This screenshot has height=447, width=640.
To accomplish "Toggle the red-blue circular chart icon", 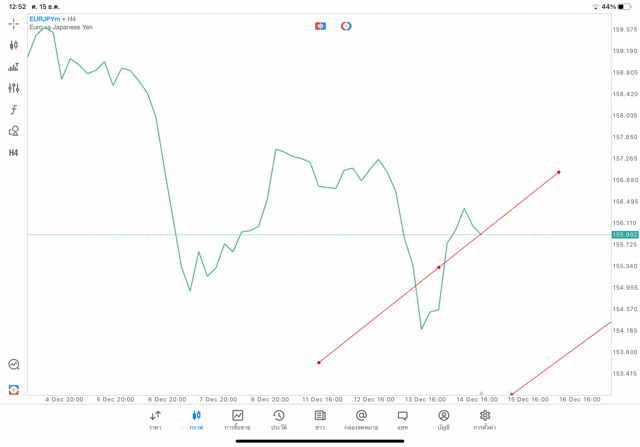I will coord(346,26).
